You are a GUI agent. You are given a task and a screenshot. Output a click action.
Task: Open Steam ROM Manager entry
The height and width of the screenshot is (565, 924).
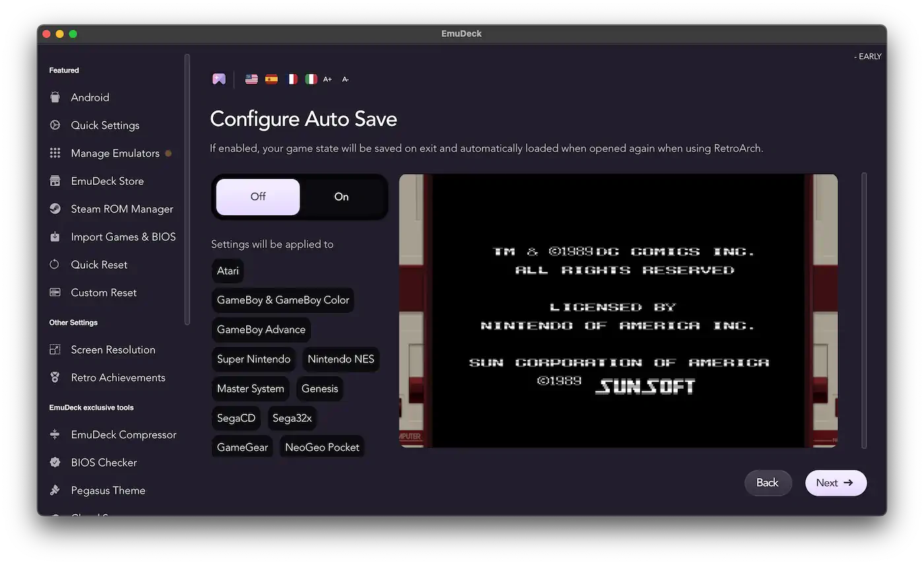click(x=122, y=209)
